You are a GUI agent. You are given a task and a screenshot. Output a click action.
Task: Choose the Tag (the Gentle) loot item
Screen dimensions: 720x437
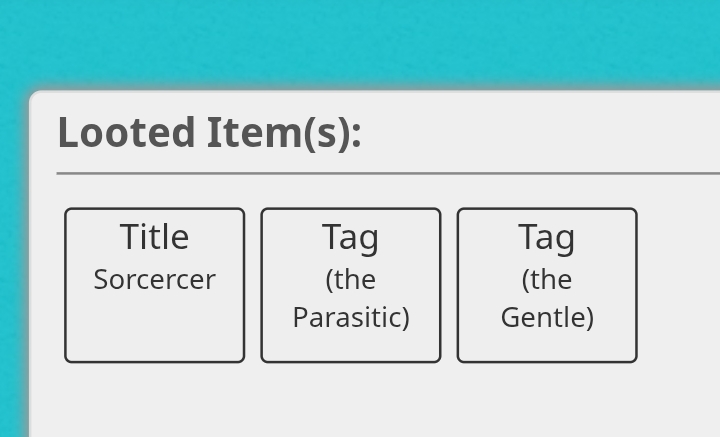547,285
